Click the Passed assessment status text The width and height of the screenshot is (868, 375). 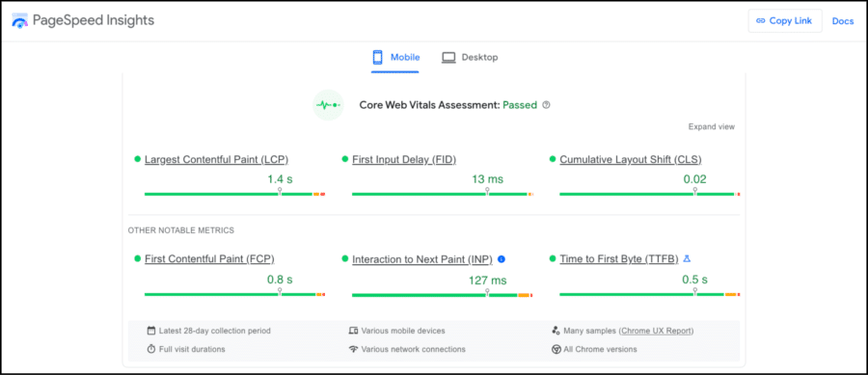(520, 104)
